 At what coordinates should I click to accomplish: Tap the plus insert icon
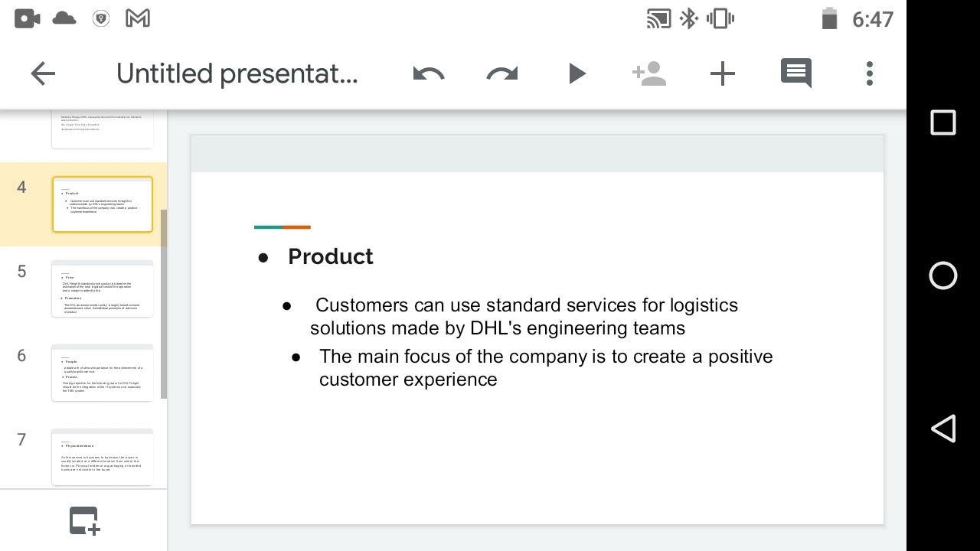tap(722, 73)
